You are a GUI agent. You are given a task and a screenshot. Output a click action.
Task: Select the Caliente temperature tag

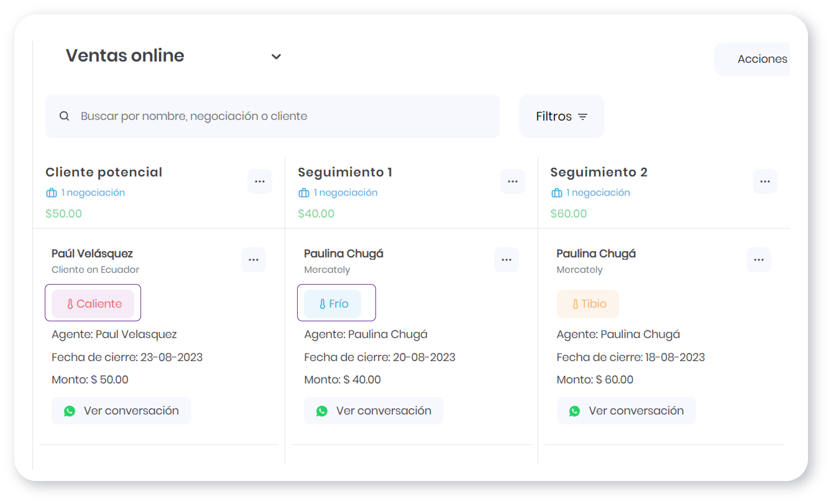[x=93, y=303]
